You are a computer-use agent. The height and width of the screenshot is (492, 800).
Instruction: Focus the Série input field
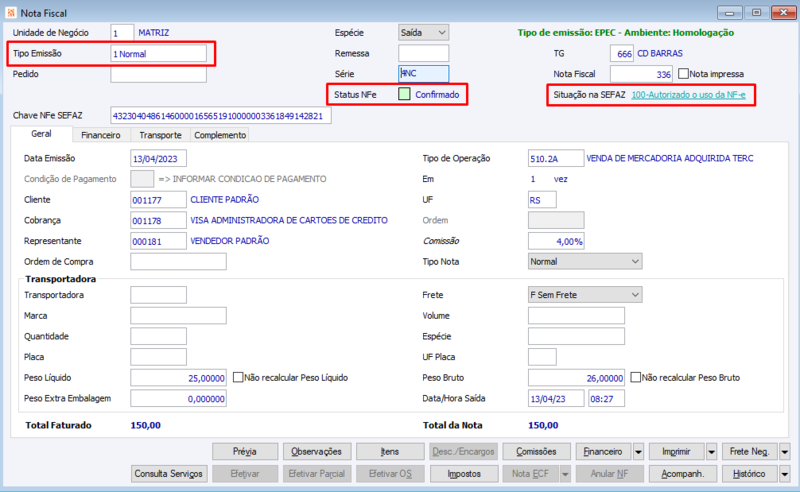(x=423, y=73)
